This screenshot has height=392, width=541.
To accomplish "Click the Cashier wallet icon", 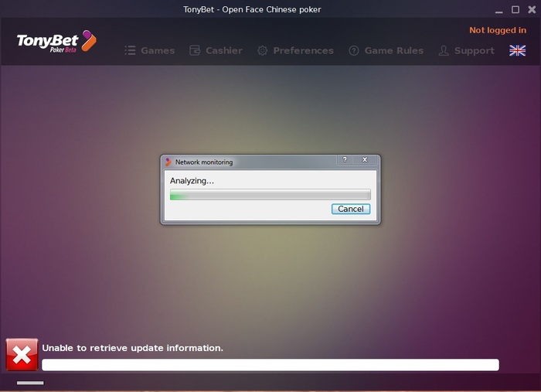I will (195, 51).
